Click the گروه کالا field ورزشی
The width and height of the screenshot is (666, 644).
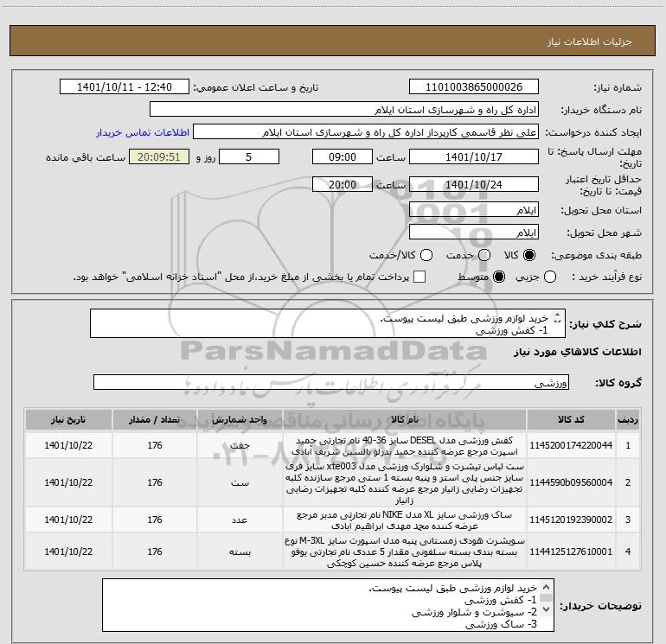(x=331, y=382)
